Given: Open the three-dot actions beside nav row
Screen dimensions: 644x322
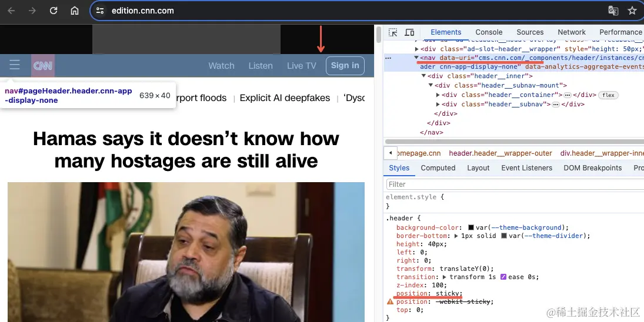Looking at the screenshot, I should (x=388, y=58).
